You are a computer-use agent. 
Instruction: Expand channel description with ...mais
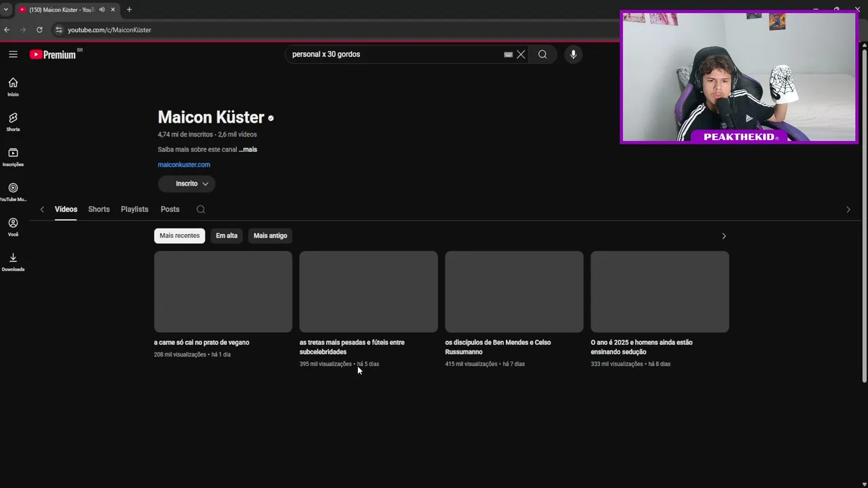pos(248,149)
